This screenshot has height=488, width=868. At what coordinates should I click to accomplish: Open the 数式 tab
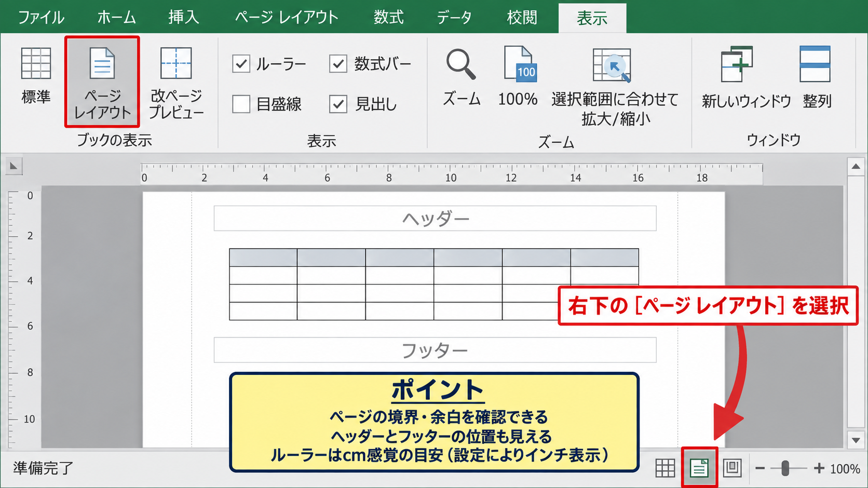click(x=388, y=17)
